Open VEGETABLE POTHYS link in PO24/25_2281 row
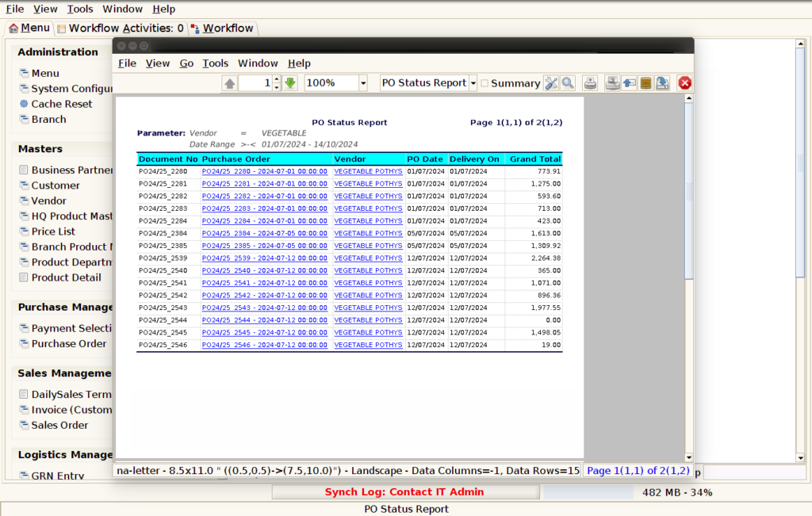 [x=368, y=184]
